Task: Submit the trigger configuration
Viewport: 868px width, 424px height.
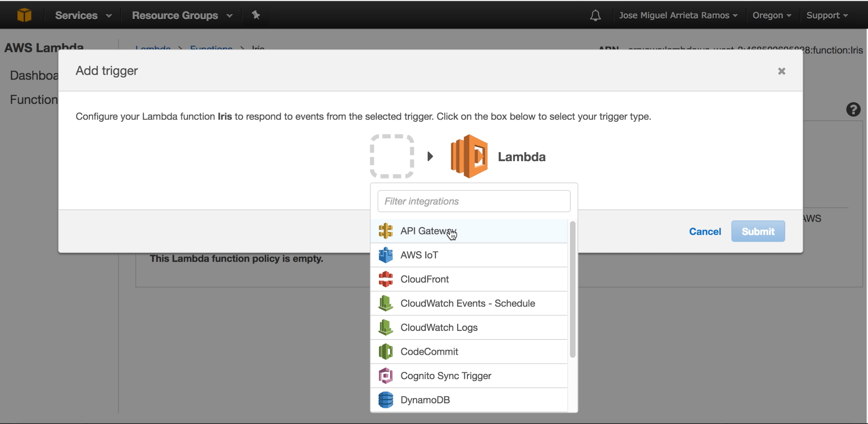Action: click(x=757, y=231)
